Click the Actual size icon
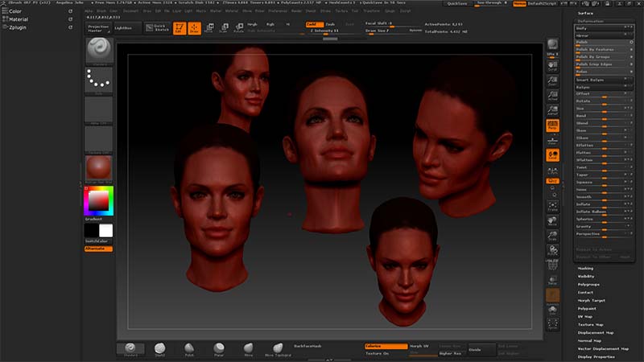 click(x=552, y=95)
